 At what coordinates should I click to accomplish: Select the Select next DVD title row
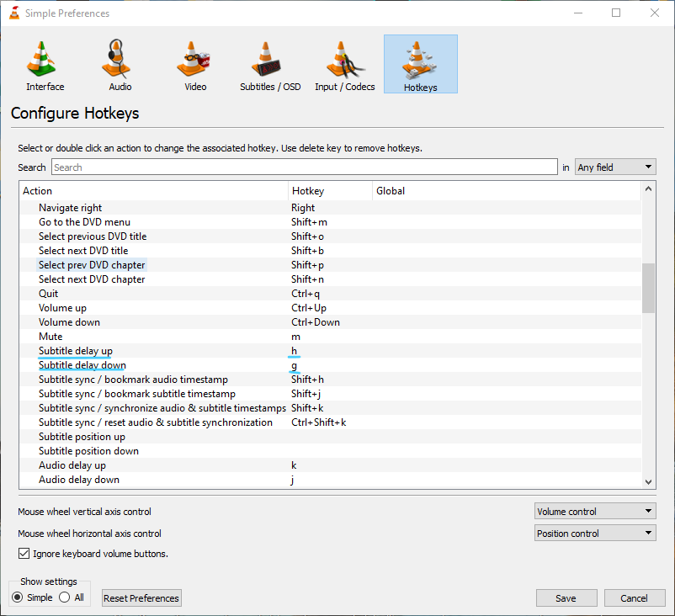point(330,251)
